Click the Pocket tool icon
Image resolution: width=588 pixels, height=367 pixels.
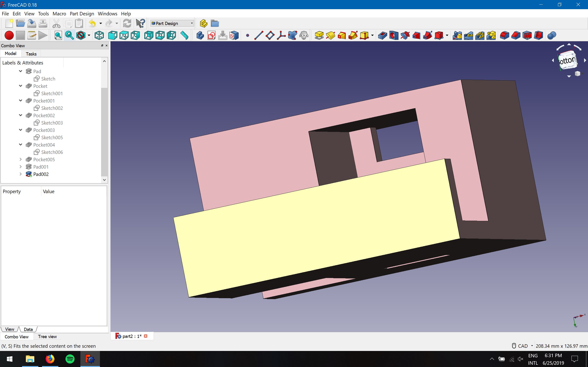point(382,35)
